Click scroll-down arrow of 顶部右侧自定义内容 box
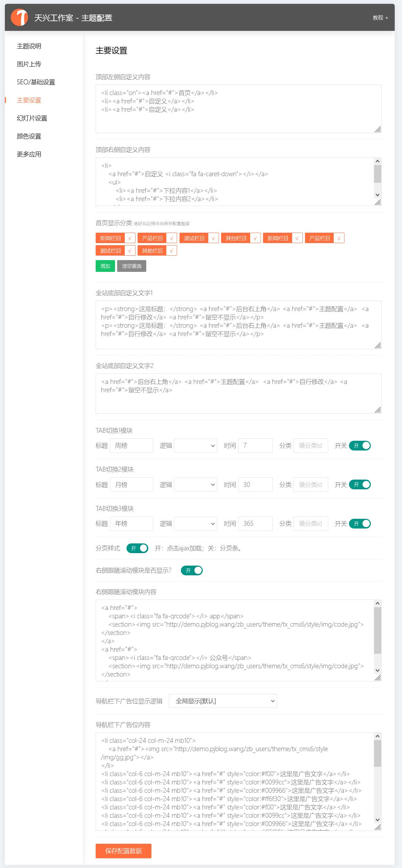402x868 pixels. tap(378, 195)
